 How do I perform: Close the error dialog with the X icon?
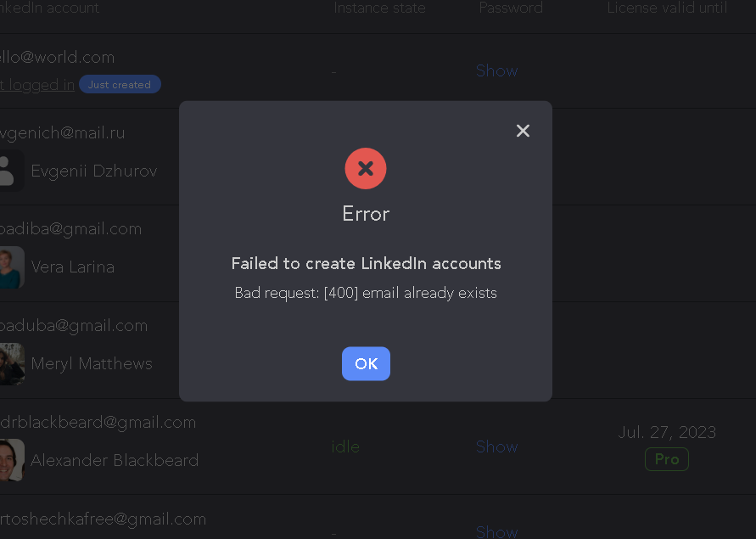[523, 131]
